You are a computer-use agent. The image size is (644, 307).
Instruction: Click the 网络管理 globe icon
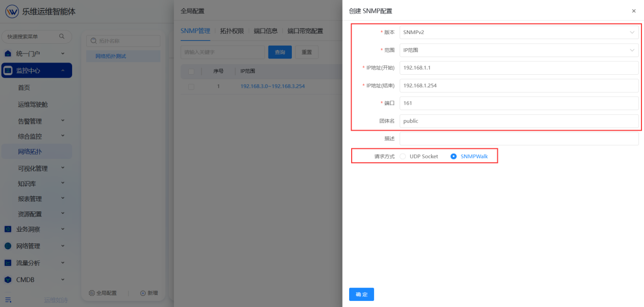[x=8, y=246]
